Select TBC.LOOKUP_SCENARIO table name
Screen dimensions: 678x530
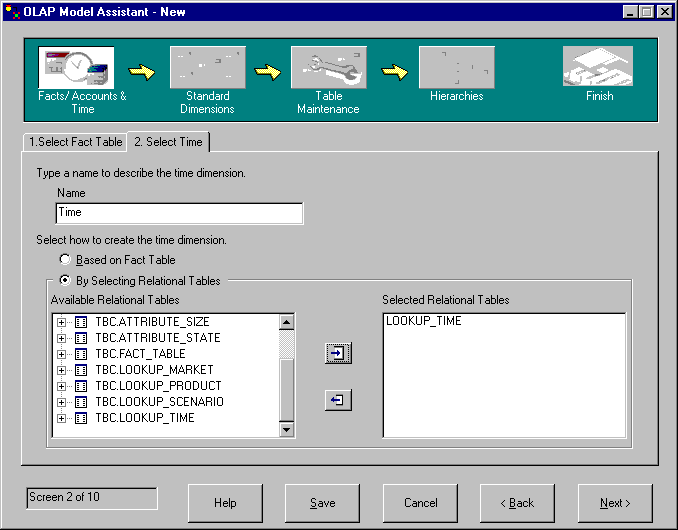tap(160, 402)
